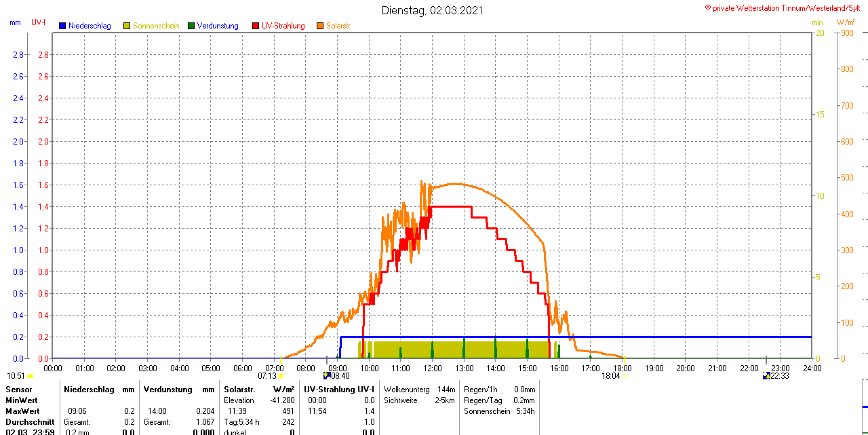Click the yellow Sonnenschein legend square
Image resolution: width=868 pixels, height=435 pixels.
pyautogui.click(x=127, y=26)
